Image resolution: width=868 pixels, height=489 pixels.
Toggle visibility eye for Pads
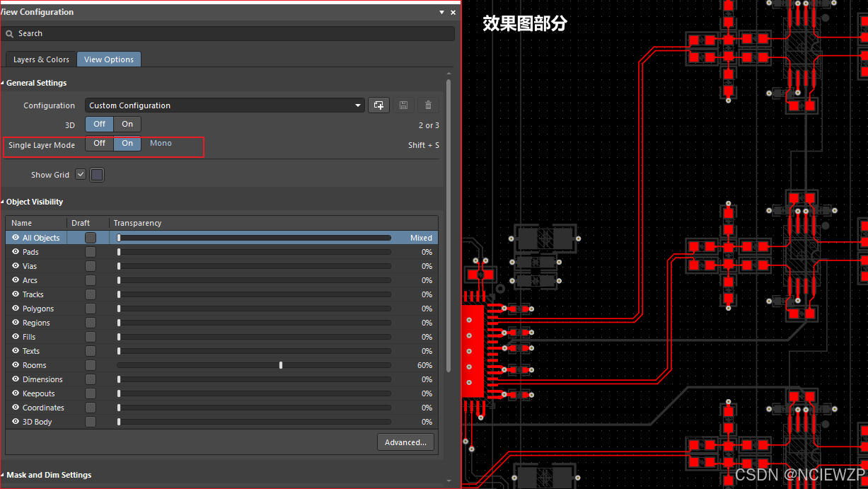[16, 252]
